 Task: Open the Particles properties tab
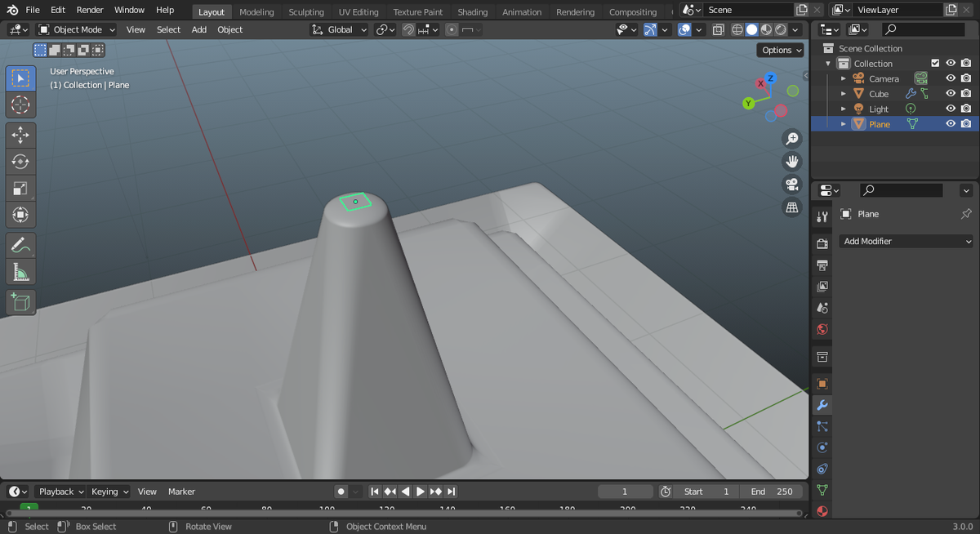tap(822, 426)
